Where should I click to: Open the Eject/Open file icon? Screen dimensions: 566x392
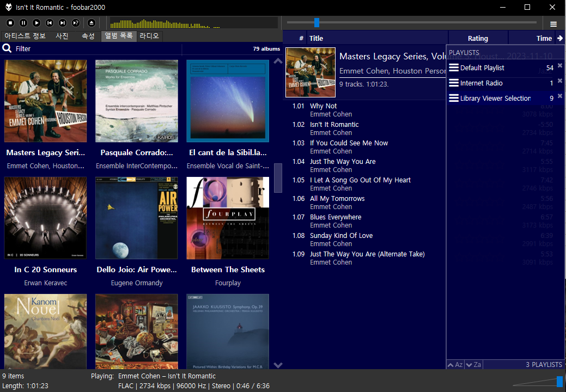pyautogui.click(x=91, y=22)
